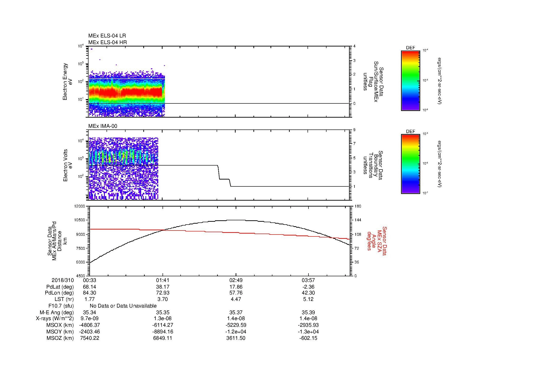Click PdLon value 84.30

(x=90, y=293)
